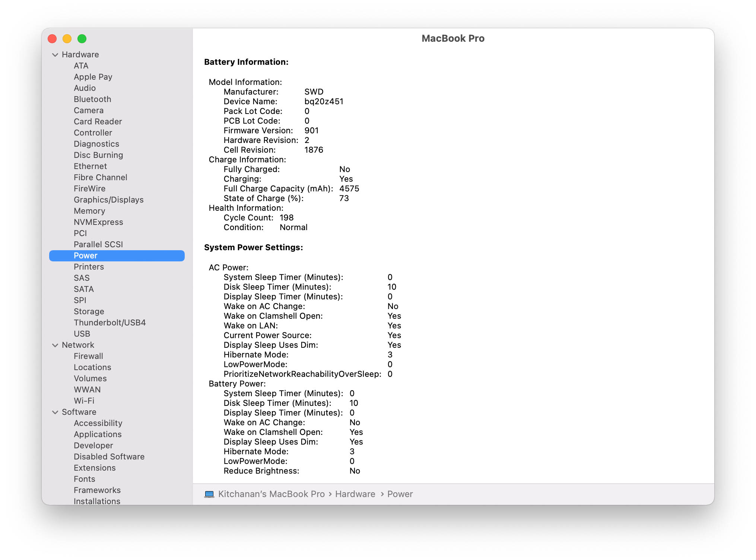Image resolution: width=756 pixels, height=560 pixels.
Task: Open Parallel SCSI info
Action: [x=98, y=245]
